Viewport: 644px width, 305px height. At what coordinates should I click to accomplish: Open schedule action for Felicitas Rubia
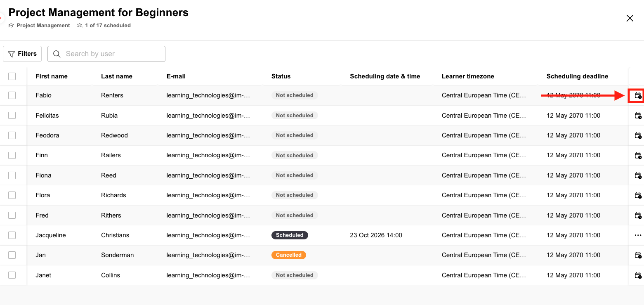pos(638,116)
